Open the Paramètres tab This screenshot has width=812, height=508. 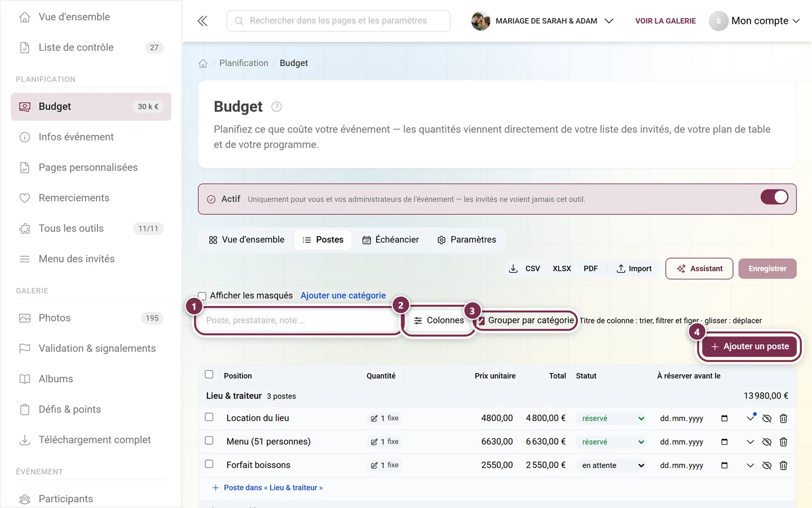466,240
